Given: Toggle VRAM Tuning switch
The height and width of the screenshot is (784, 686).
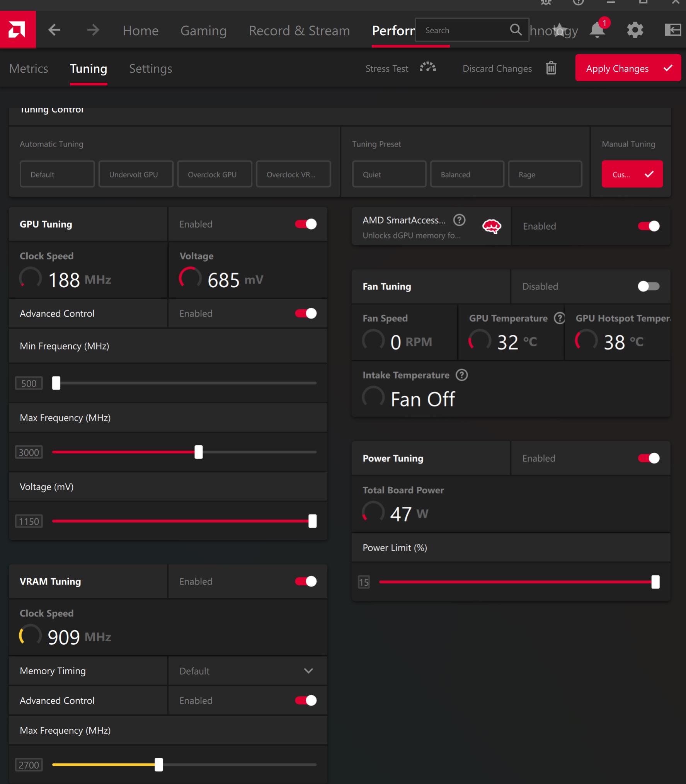Looking at the screenshot, I should [x=306, y=581].
